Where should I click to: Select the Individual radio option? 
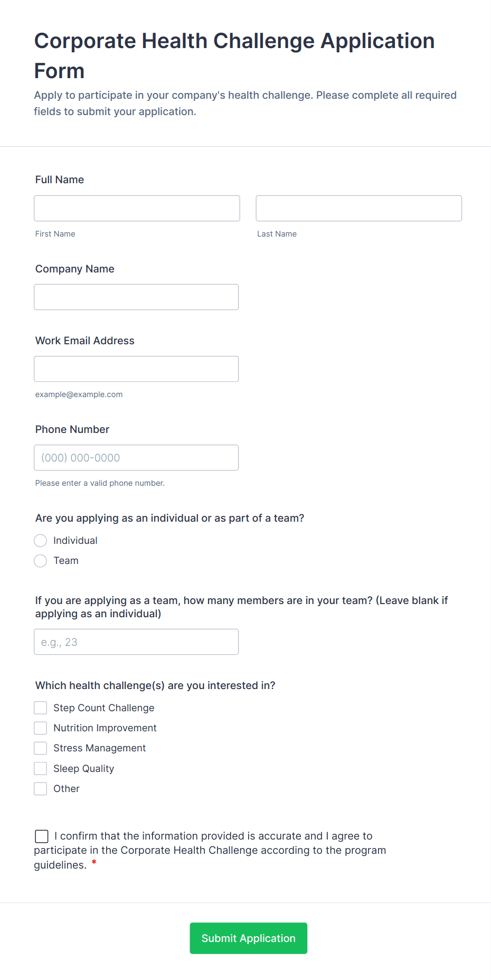(41, 540)
